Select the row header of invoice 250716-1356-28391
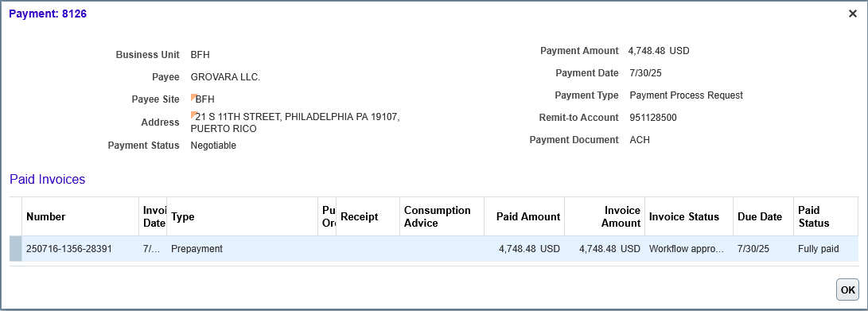Viewport: 868px width, 311px height. tap(15, 249)
